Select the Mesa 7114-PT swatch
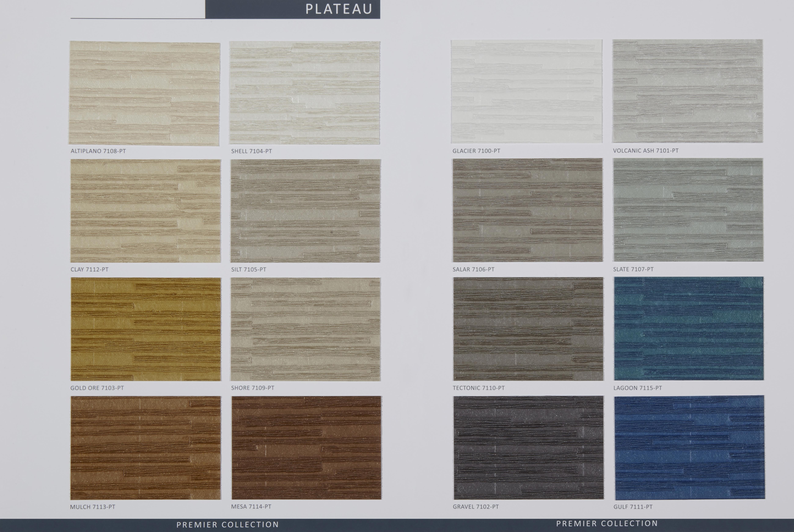Viewport: 794px width, 532px height. tap(306, 448)
